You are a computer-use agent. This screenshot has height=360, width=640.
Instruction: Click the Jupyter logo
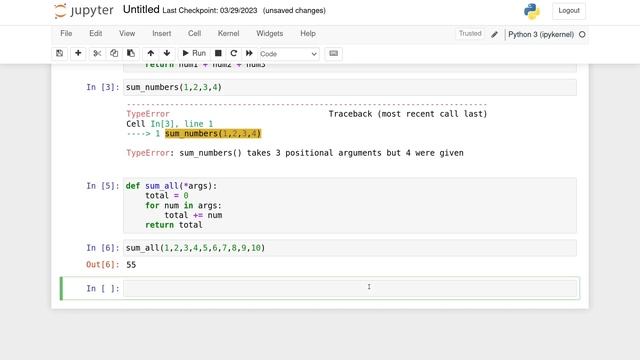coord(84,11)
